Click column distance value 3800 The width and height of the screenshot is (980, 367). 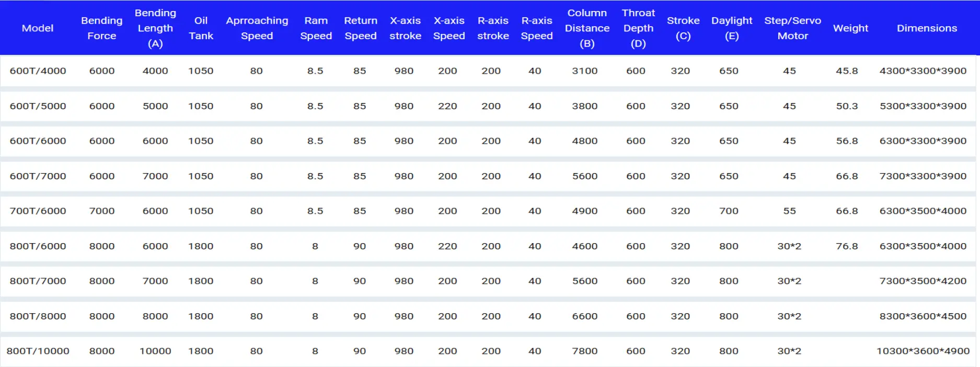click(585, 106)
